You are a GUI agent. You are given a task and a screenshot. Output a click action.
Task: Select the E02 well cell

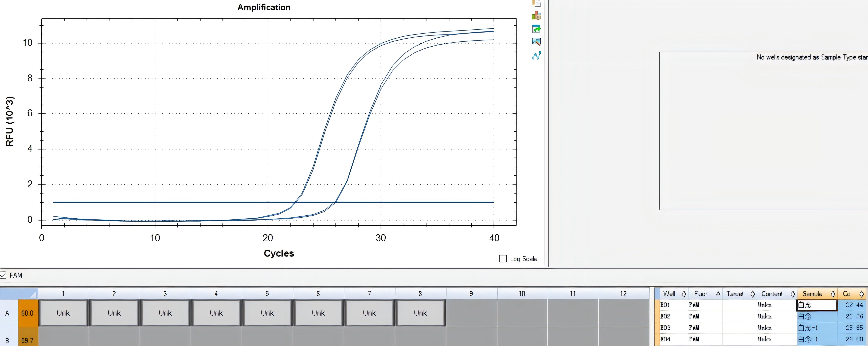click(x=674, y=316)
